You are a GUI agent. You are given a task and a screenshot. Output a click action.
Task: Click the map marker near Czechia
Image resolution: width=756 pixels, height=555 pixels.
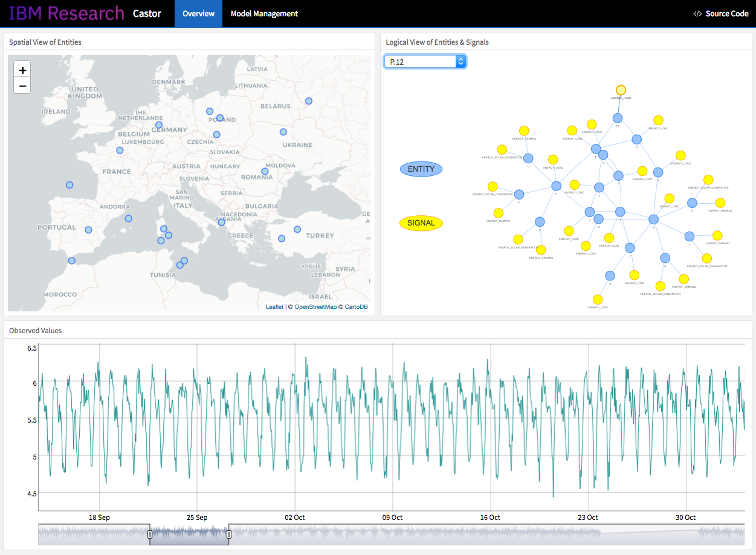217,135
